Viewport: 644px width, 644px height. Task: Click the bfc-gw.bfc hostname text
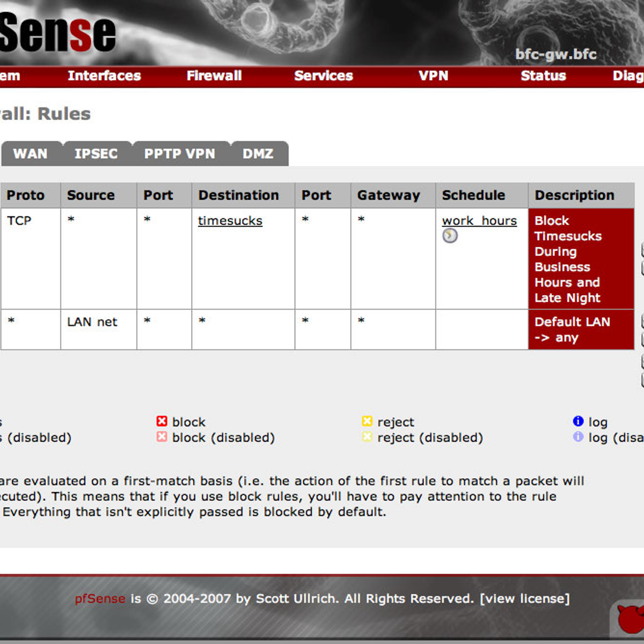coord(556,54)
